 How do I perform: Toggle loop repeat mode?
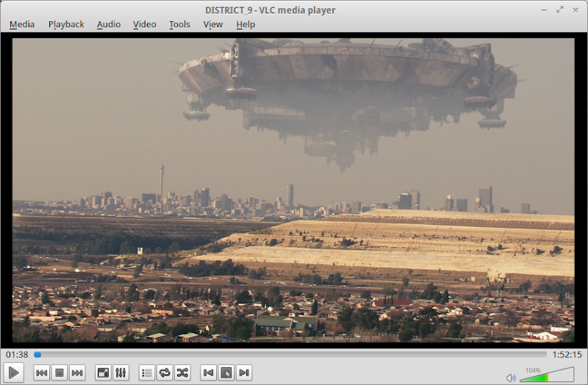[x=165, y=373]
